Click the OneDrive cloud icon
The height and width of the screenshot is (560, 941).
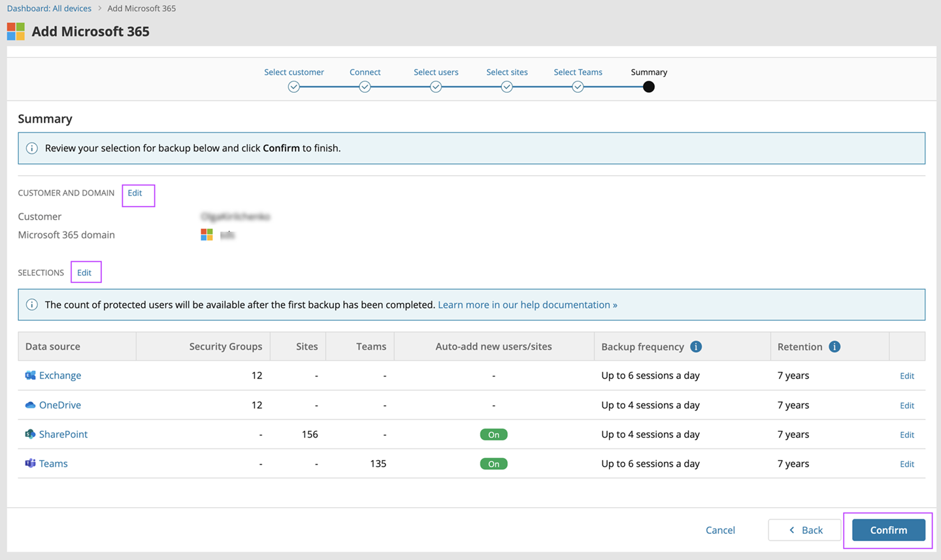30,405
